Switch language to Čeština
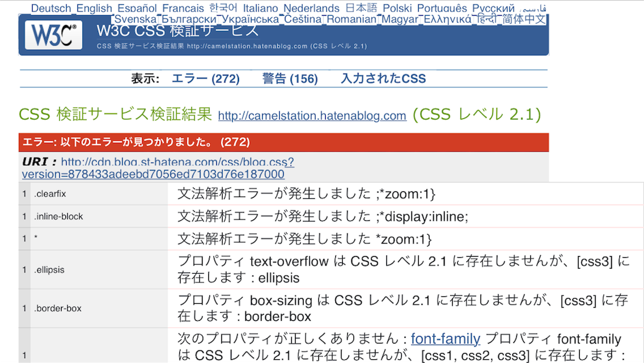The height and width of the screenshot is (363, 644). tap(303, 20)
